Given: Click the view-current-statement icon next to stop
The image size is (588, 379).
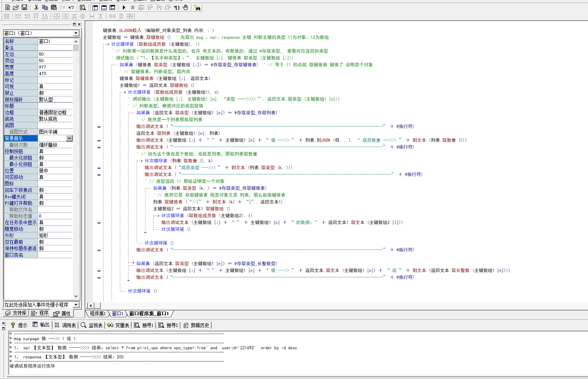Looking at the screenshot, I should click(142, 7).
